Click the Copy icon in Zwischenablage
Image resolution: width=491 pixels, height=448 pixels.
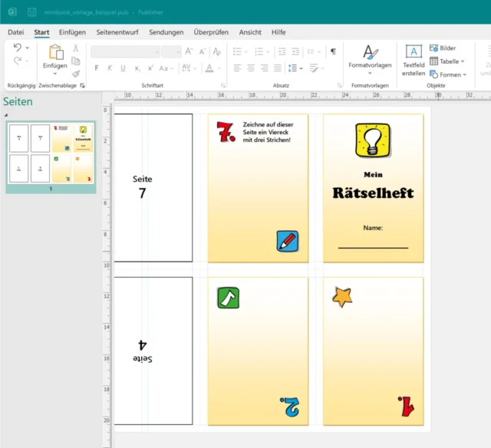76,61
